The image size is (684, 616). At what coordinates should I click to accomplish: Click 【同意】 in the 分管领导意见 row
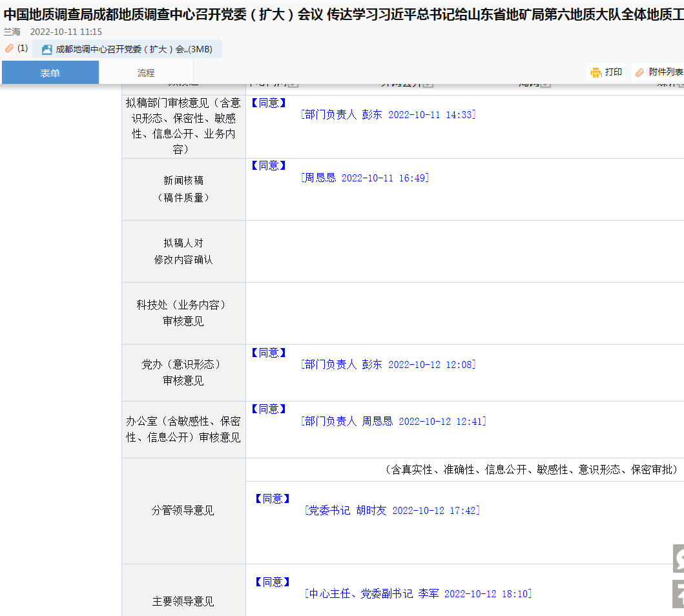273,498
